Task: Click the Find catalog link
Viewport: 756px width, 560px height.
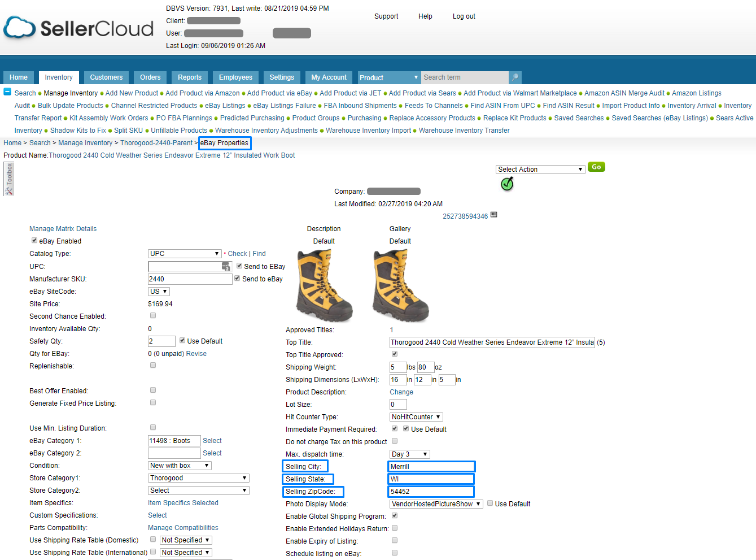Action: point(259,254)
